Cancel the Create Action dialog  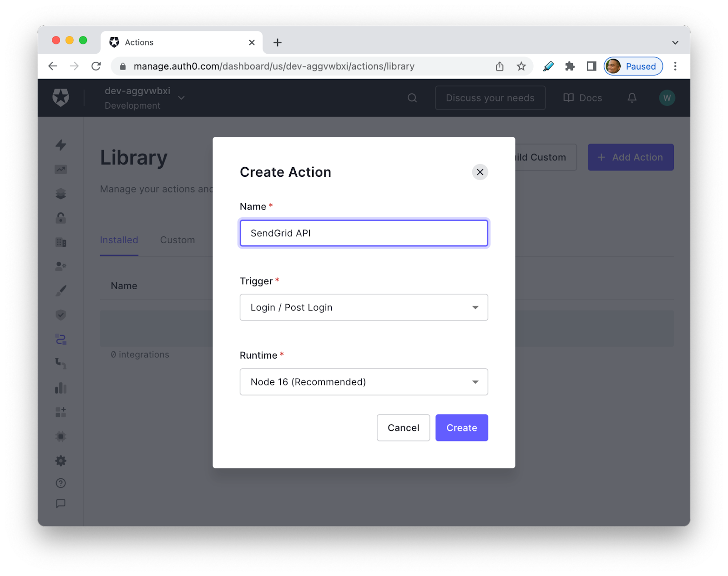point(403,427)
